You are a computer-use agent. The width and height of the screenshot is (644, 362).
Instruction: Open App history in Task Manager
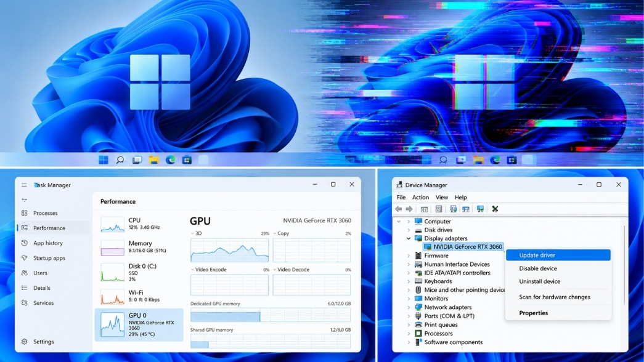[47, 243]
